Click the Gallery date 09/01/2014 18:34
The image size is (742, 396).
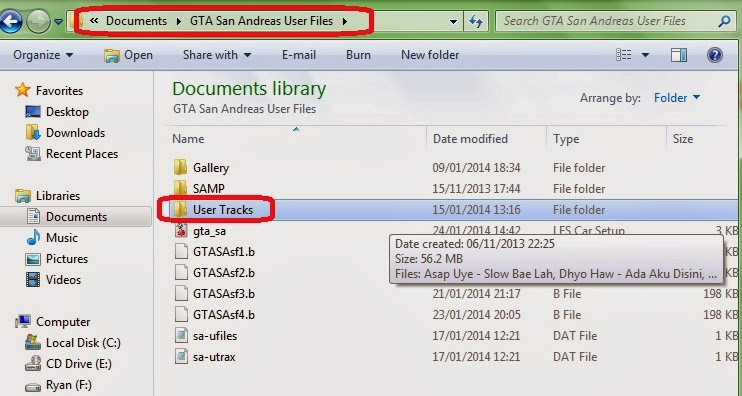[x=476, y=168]
